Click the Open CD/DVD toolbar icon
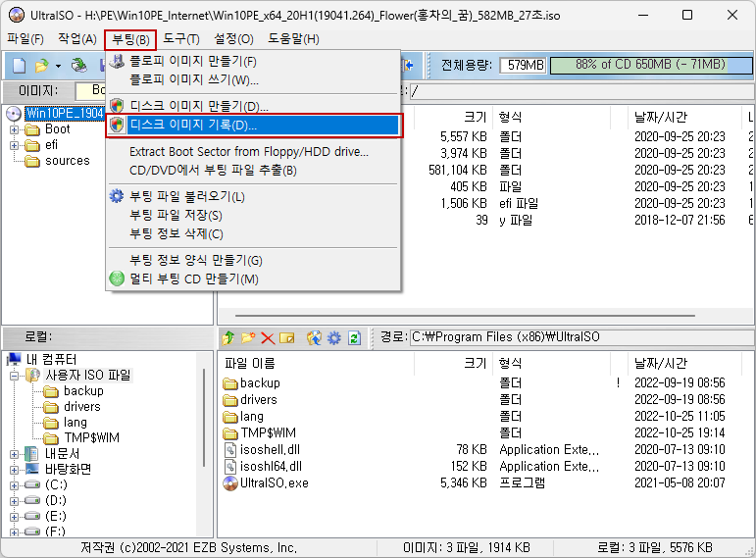The width and height of the screenshot is (756, 558). coord(79,65)
